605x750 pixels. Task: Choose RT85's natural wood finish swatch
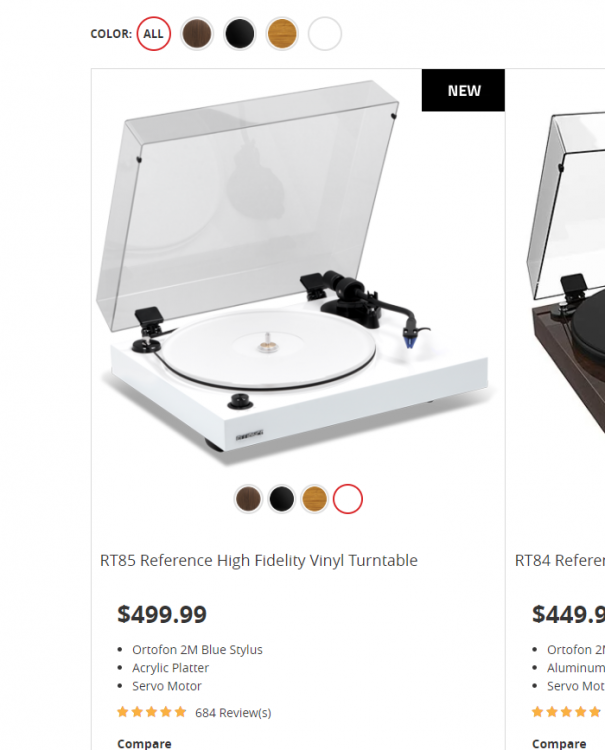click(315, 498)
